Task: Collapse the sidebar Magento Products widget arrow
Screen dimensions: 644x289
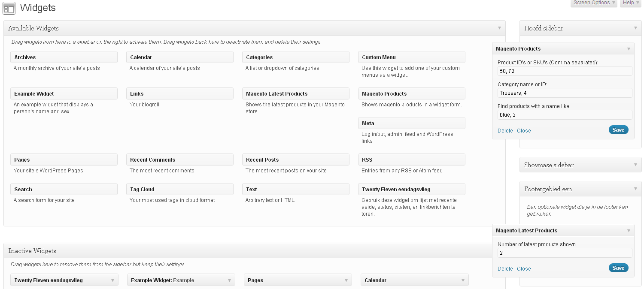Action: (629, 48)
